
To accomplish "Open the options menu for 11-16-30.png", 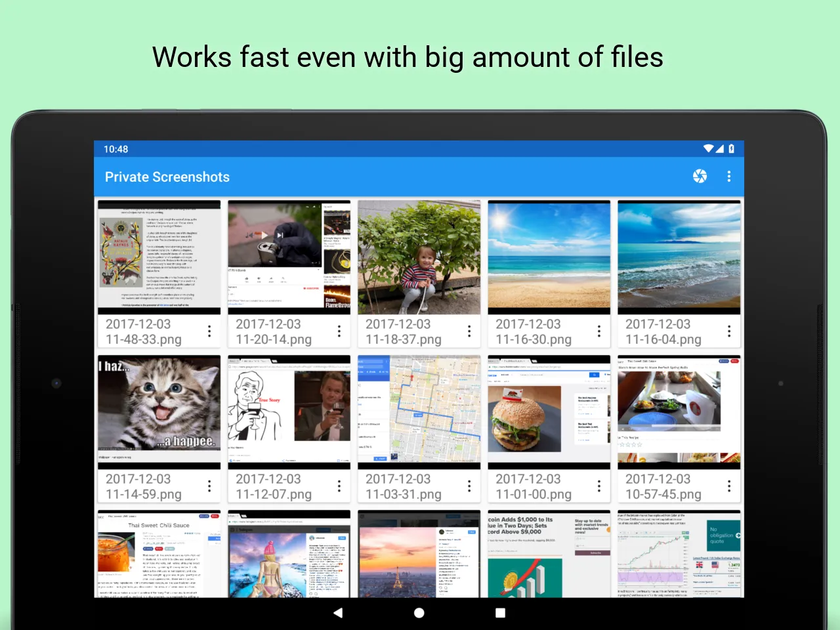I will (x=599, y=331).
